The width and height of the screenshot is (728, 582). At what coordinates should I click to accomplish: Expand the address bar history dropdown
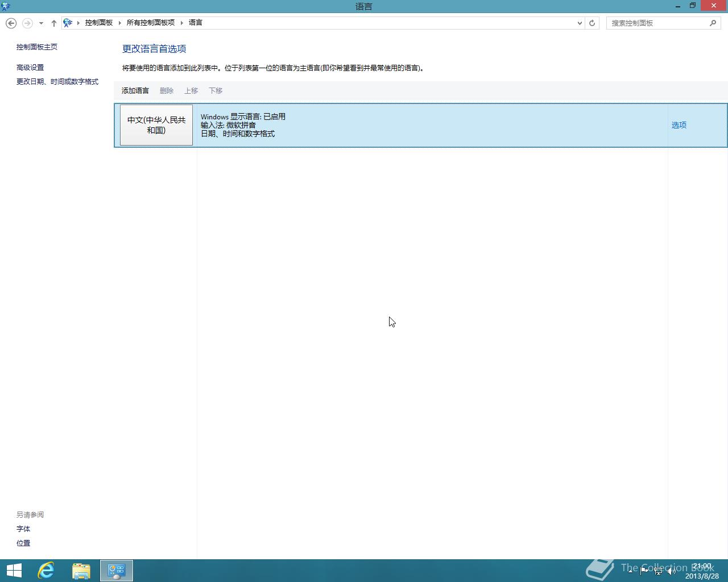[580, 23]
